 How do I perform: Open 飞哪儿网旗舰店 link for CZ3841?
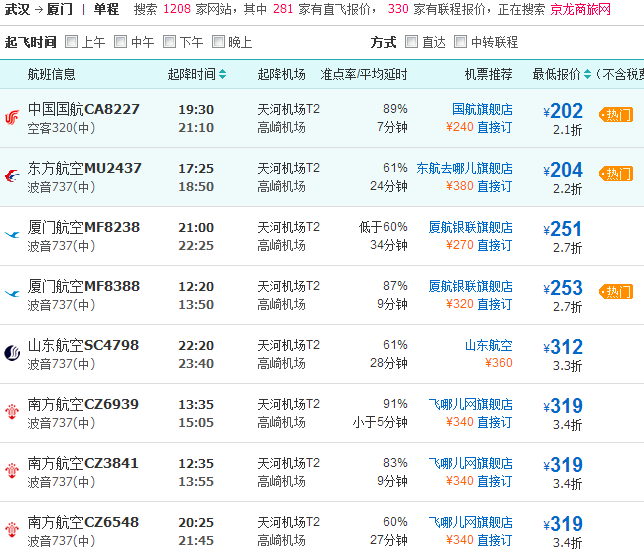pyautogui.click(x=470, y=463)
